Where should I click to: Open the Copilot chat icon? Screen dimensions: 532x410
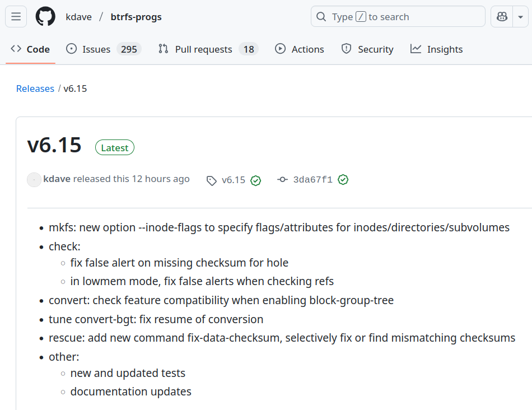click(502, 16)
